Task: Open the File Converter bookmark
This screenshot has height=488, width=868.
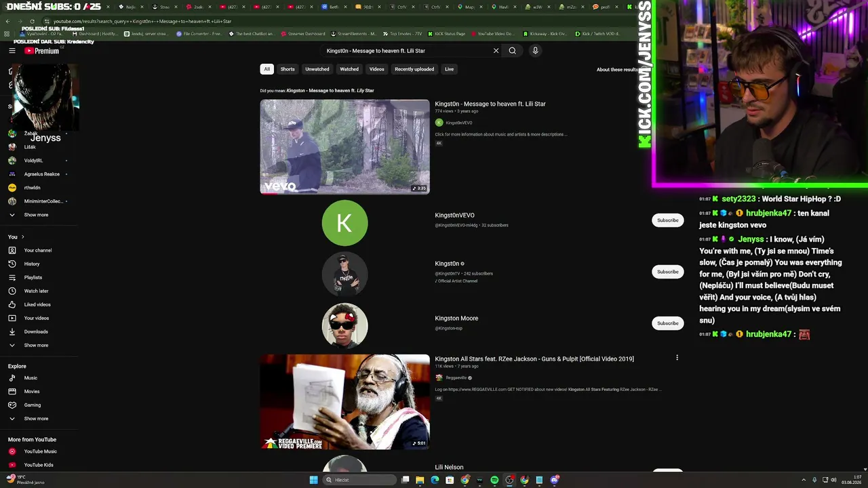Action: coord(199,33)
